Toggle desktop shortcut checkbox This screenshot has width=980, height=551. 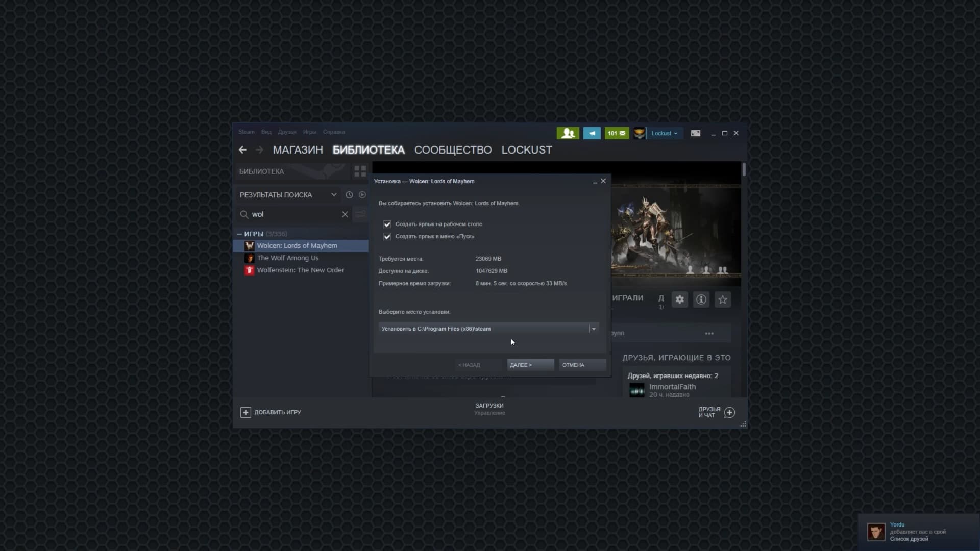coord(387,224)
